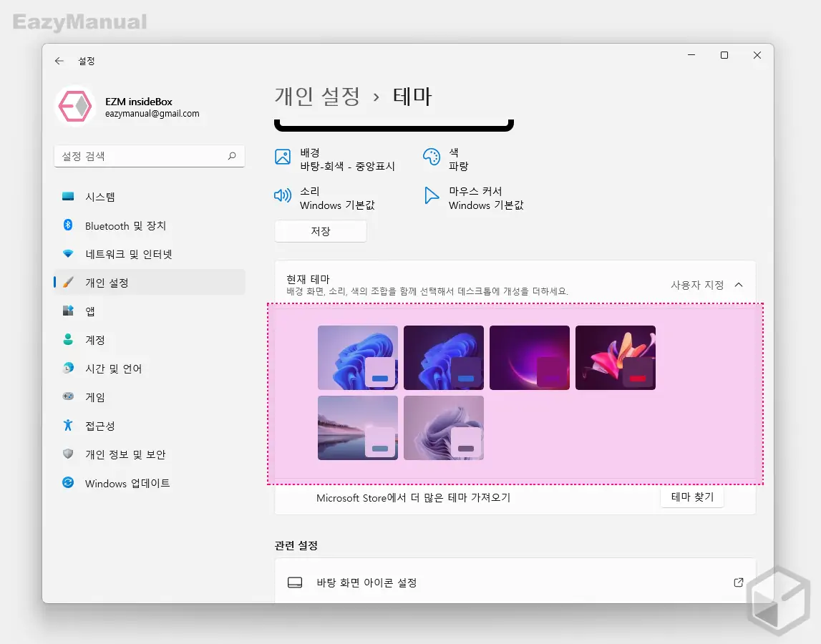Click the 배경 picture icon
The height and width of the screenshot is (644, 821).
click(x=283, y=157)
